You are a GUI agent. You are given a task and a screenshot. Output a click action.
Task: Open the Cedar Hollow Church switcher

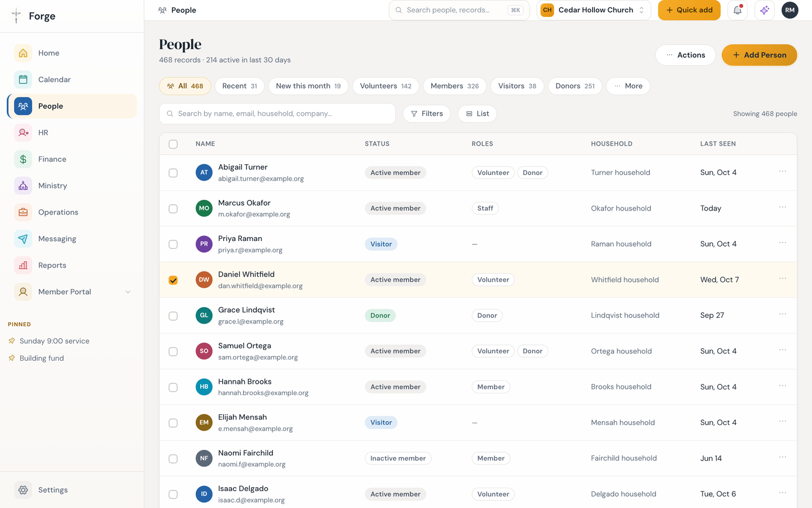click(594, 10)
